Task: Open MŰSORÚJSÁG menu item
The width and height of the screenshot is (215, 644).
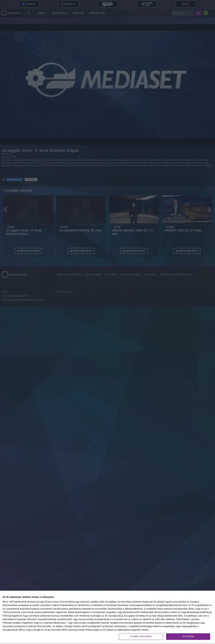Action: pos(97,13)
